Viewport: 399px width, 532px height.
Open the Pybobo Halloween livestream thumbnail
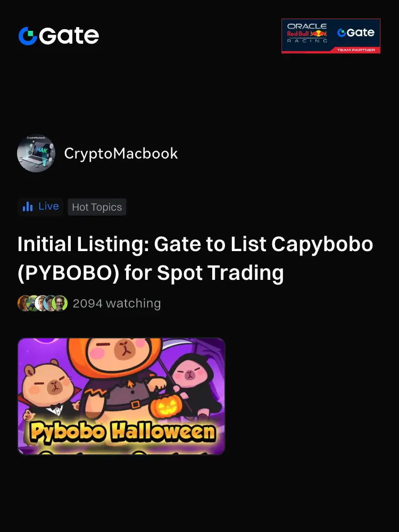coord(121,396)
